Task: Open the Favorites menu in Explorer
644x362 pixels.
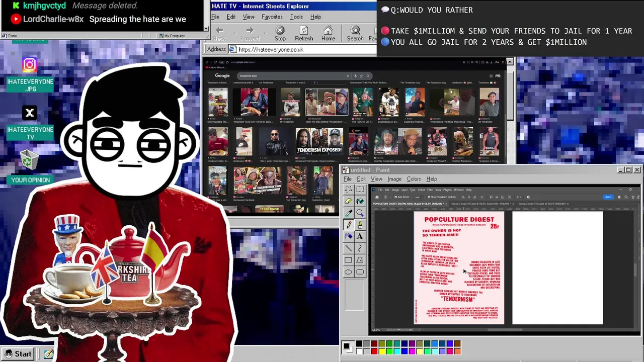Action: click(x=272, y=17)
